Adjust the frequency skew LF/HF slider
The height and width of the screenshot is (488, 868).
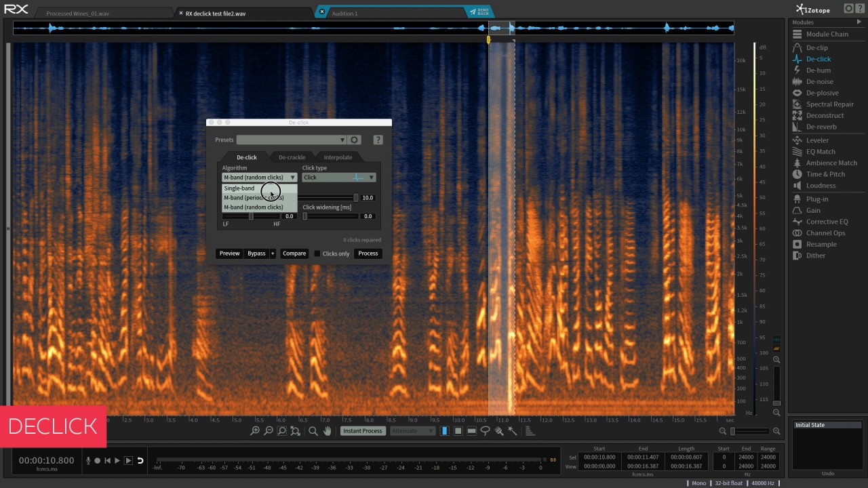click(x=251, y=216)
